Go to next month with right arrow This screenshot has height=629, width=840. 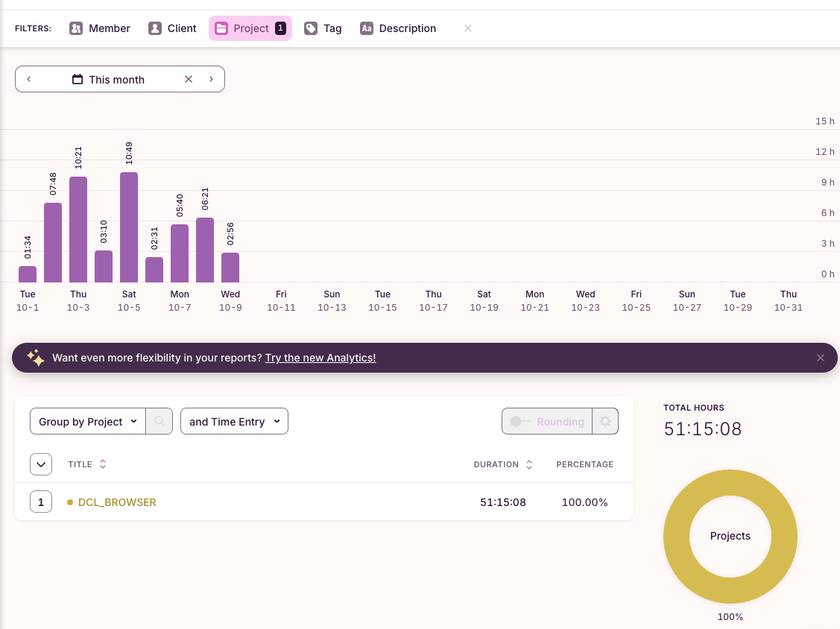[x=211, y=79]
